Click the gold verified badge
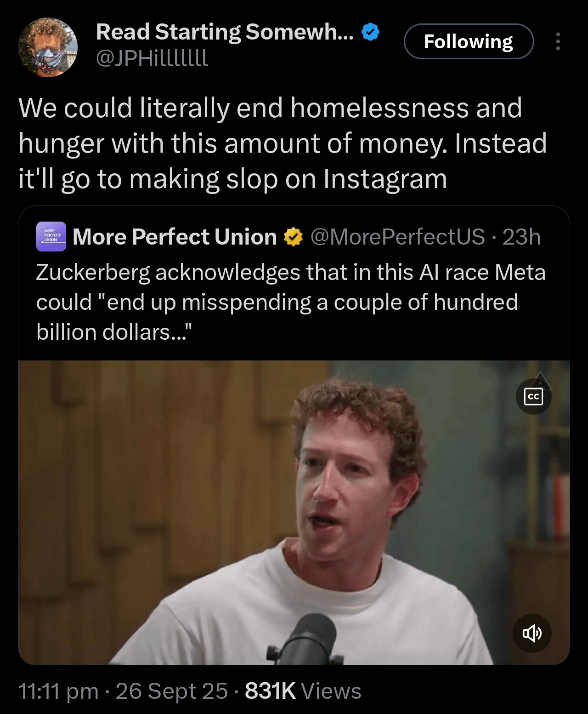 point(293,237)
